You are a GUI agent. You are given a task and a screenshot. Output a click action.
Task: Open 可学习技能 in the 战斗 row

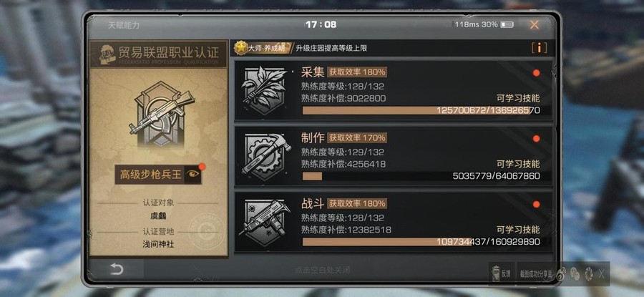(518, 230)
